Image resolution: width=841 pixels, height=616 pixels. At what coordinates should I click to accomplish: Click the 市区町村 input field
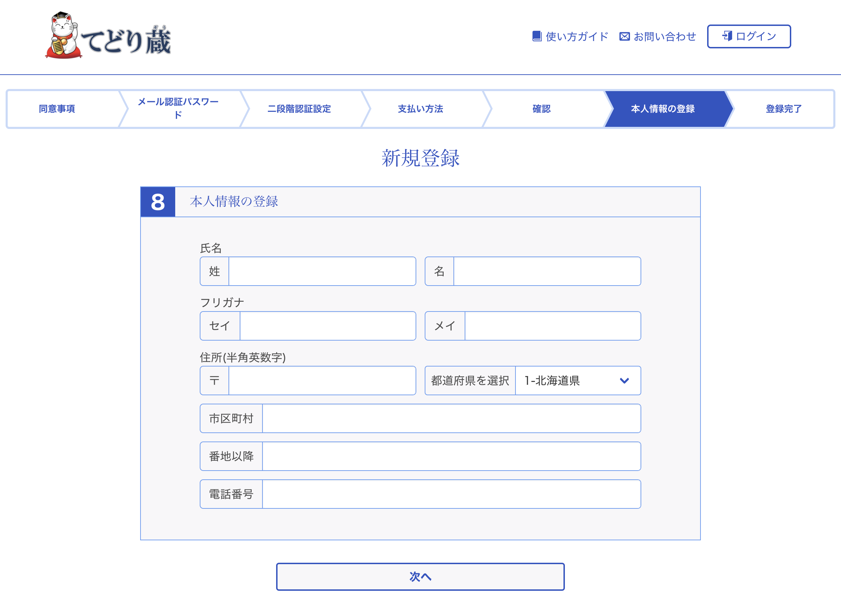pyautogui.click(x=451, y=418)
